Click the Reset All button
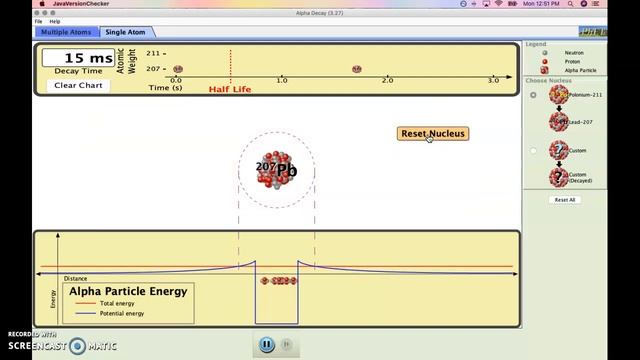The width and height of the screenshot is (640, 360). click(564, 200)
